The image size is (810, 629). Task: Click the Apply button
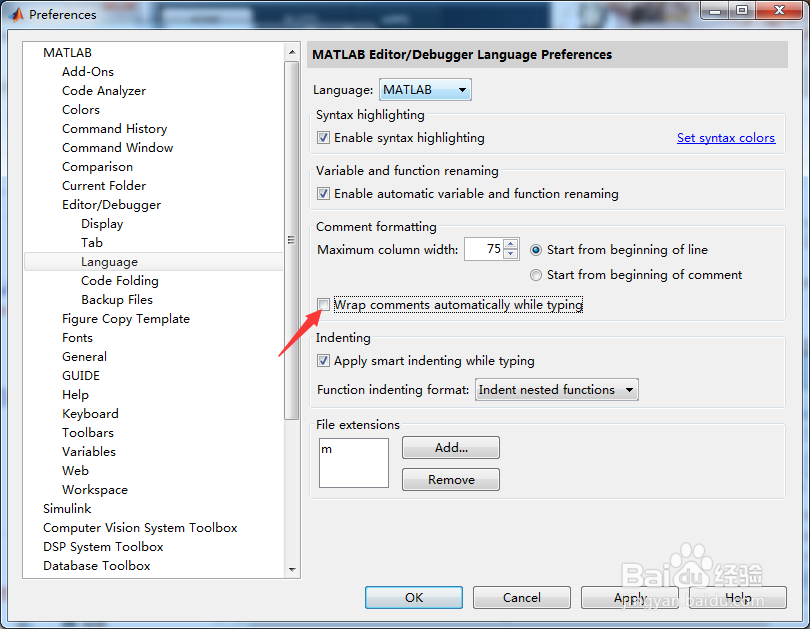(630, 597)
